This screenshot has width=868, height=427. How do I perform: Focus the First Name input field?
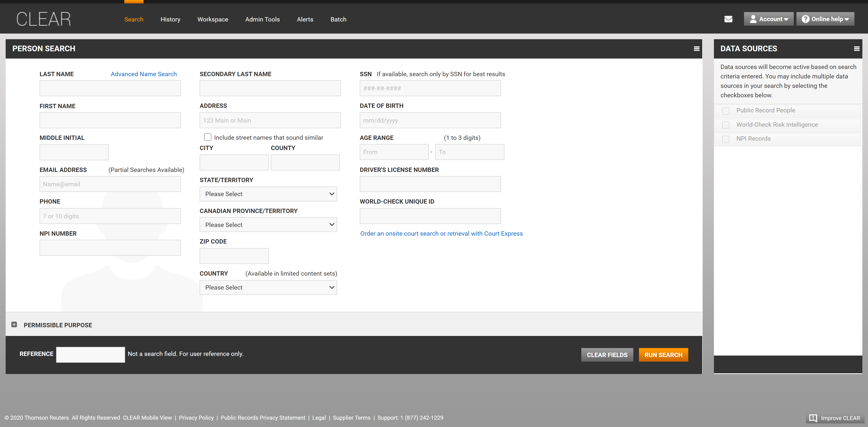[x=110, y=120]
